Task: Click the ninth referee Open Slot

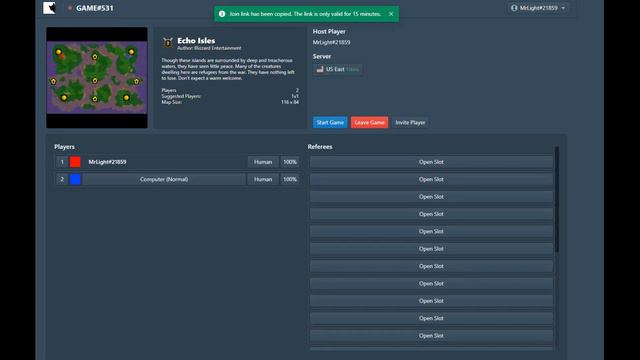Action: pos(431,301)
